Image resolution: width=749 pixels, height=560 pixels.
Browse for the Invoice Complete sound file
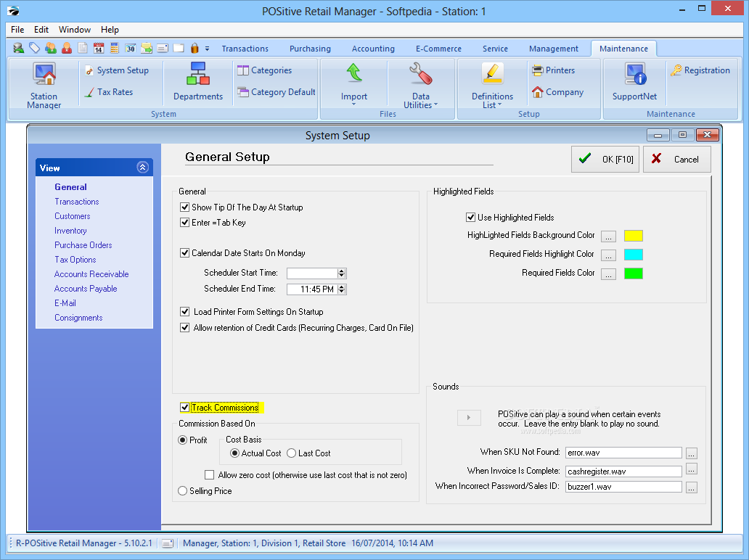tap(691, 470)
